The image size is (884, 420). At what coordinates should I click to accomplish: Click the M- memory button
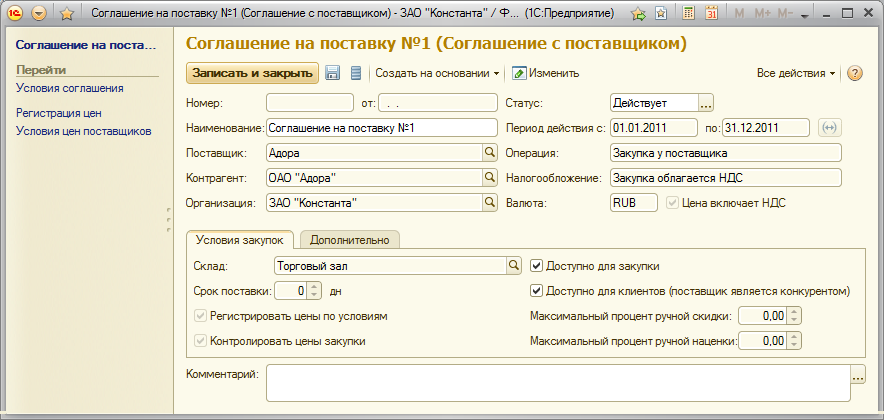tap(785, 14)
